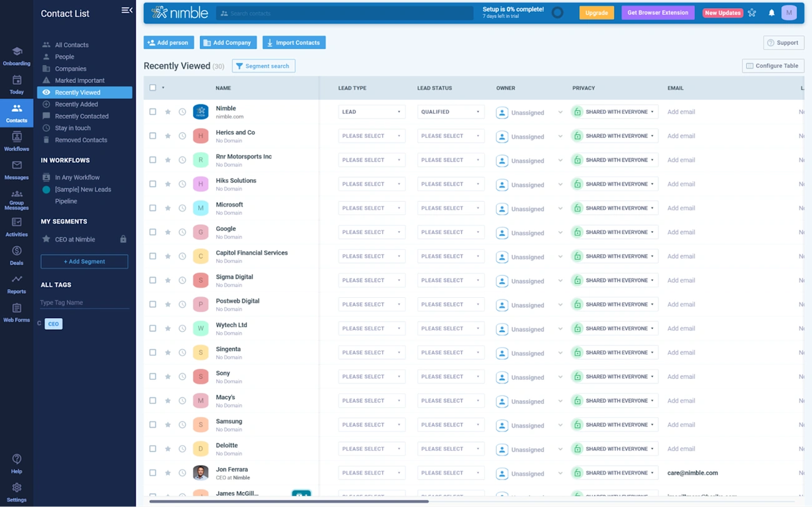Click the Import Contacts button
The height and width of the screenshot is (507, 812).
pos(294,42)
